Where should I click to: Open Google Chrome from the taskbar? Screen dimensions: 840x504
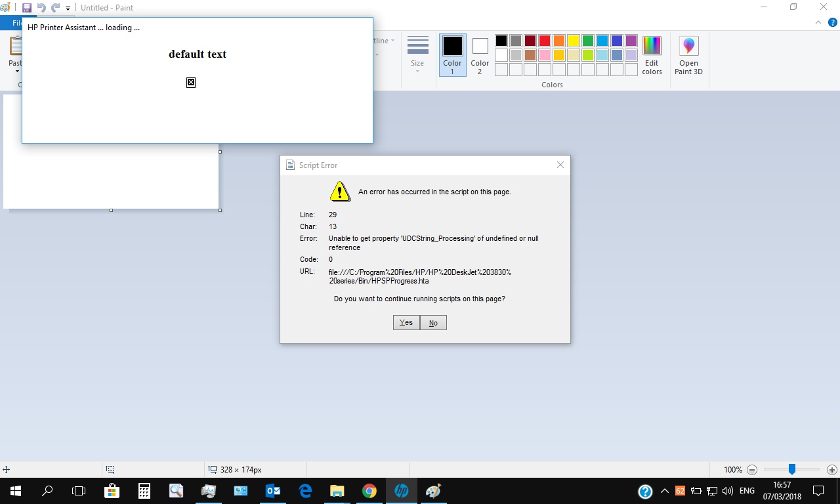[x=369, y=491]
